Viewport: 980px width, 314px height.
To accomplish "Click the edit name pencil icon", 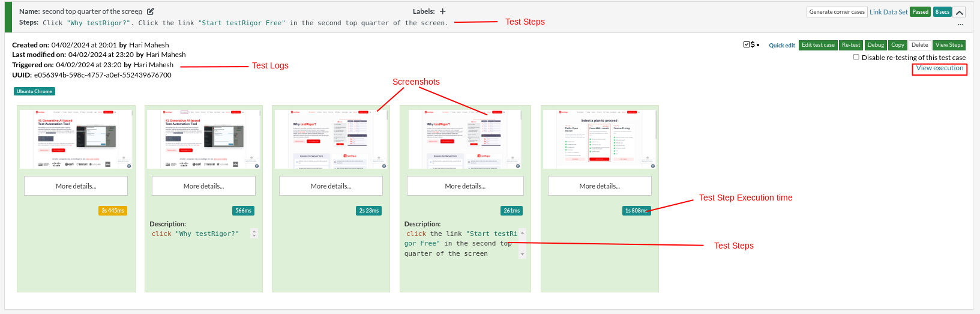I will 151,11.
